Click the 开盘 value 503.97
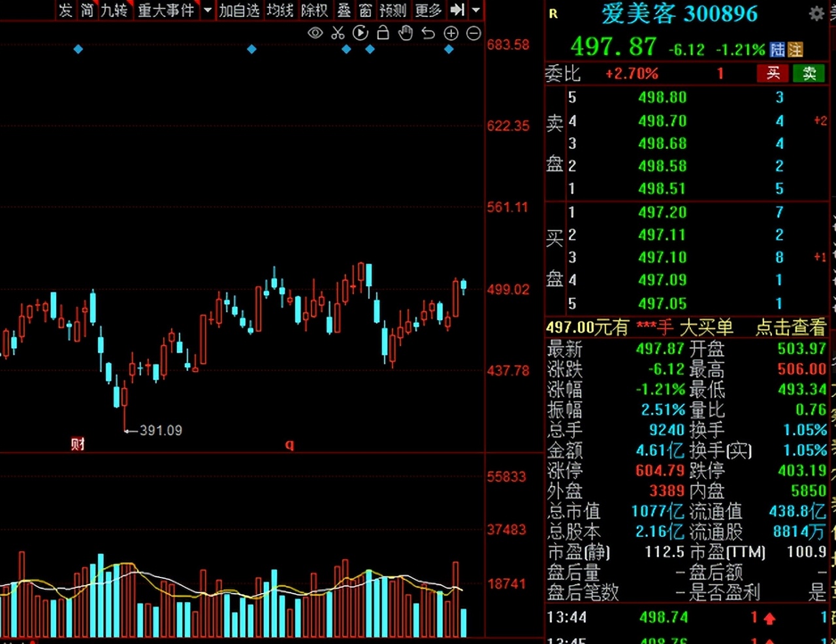The height and width of the screenshot is (644, 836). pos(801,349)
